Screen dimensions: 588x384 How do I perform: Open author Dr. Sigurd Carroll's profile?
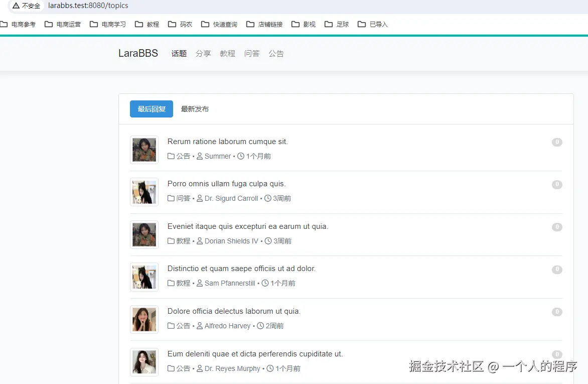[x=227, y=198]
